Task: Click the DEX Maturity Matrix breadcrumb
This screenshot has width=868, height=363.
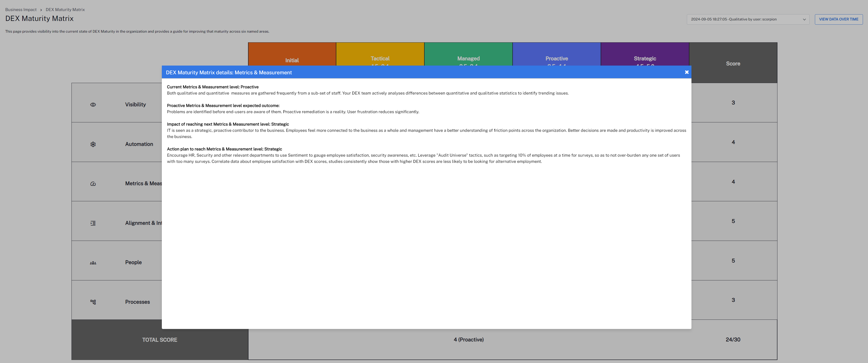Action: tap(65, 9)
